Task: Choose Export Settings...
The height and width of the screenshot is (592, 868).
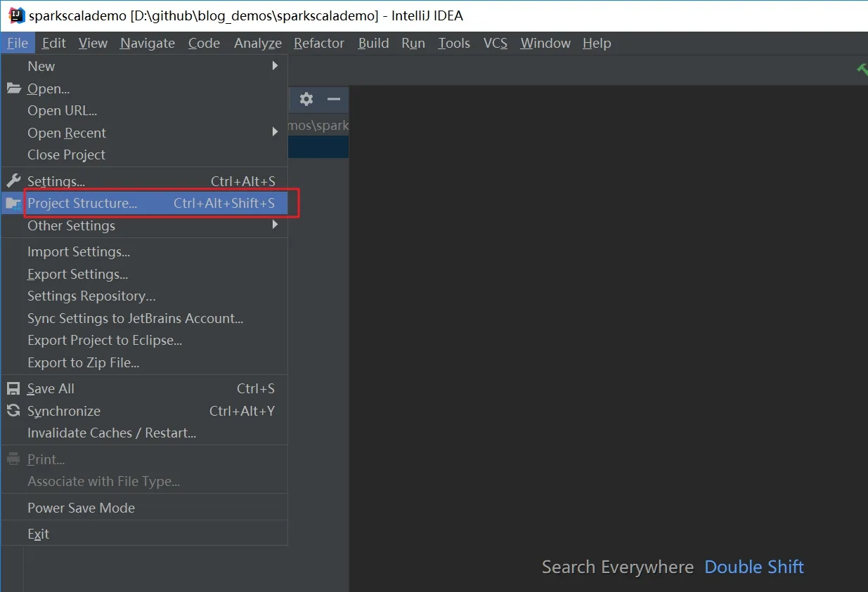Action: pyautogui.click(x=144, y=274)
